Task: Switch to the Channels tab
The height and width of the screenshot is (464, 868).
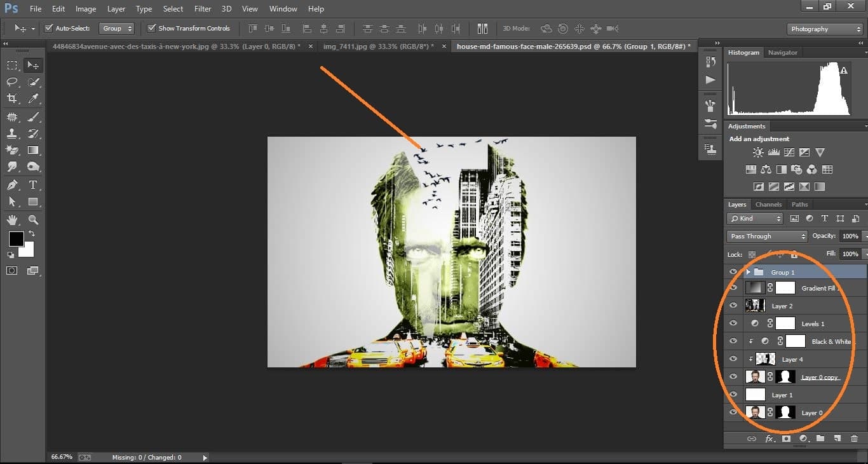Action: [768, 204]
